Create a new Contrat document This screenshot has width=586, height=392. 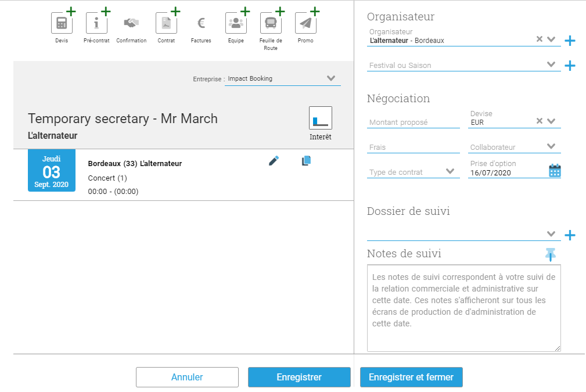(166, 23)
